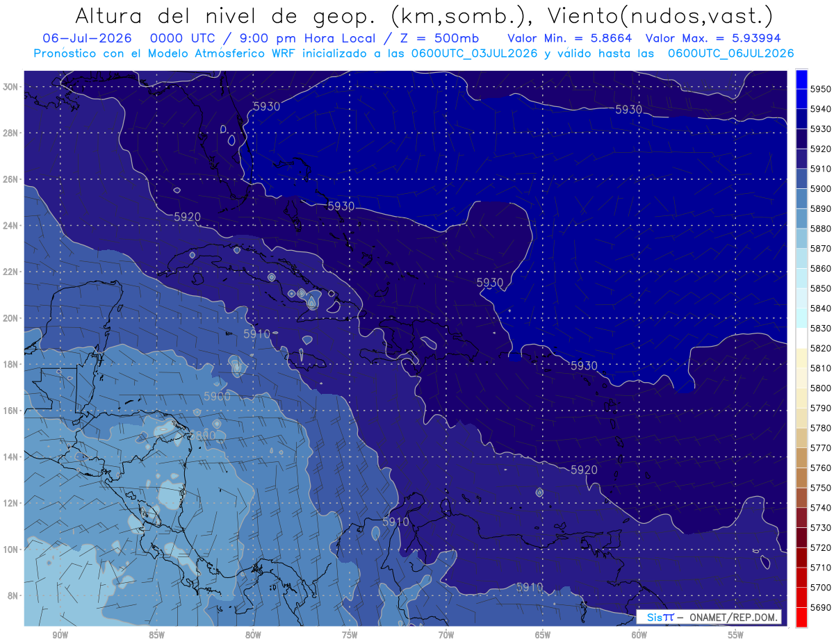Click the valid-until time '0600UTC_06JUL2026'
The height and width of the screenshot is (644, 834).
[x=732, y=53]
